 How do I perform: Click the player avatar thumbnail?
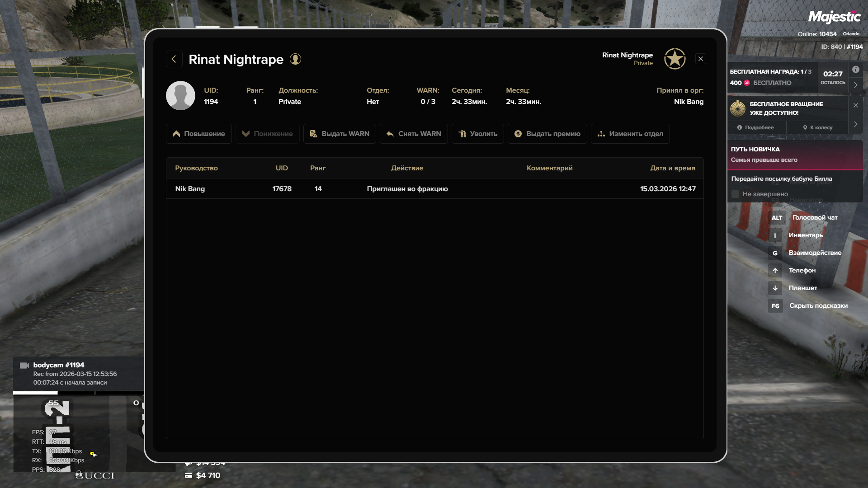tap(180, 96)
